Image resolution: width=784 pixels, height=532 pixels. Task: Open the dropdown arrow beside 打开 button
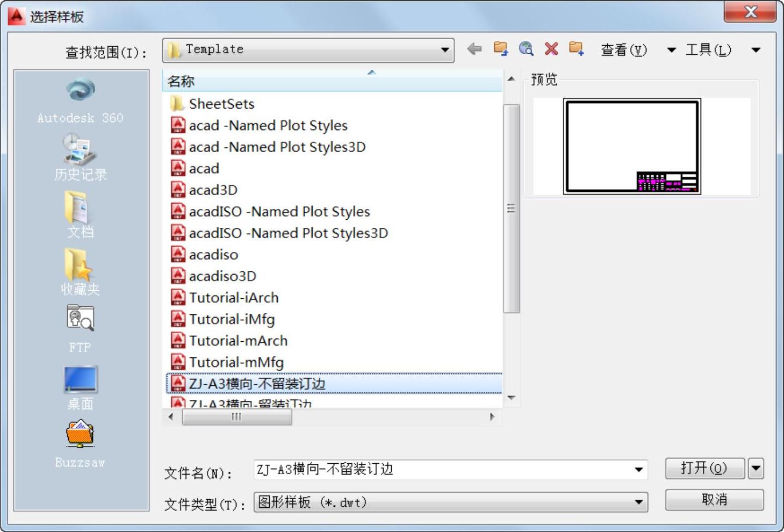coord(756,469)
